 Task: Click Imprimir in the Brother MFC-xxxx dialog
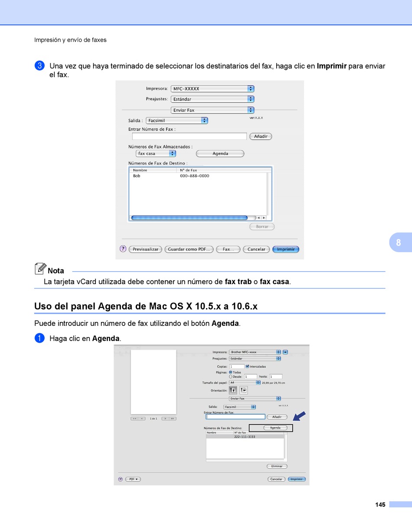[297, 479]
